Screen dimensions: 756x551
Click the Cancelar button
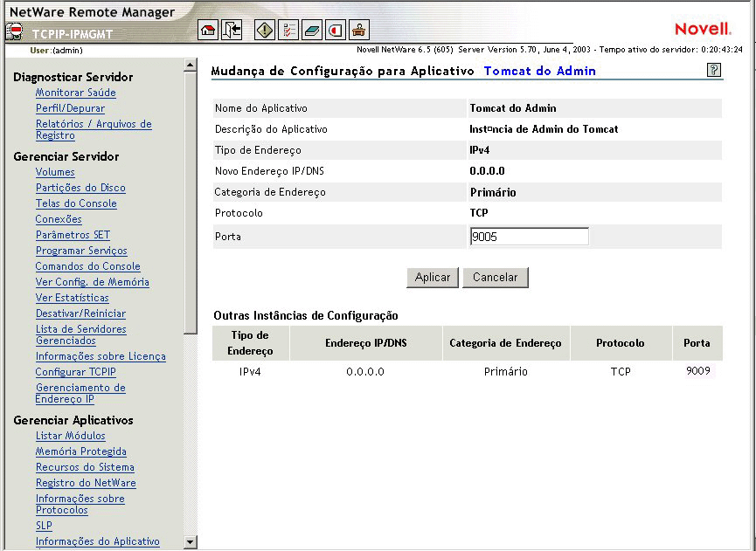click(x=496, y=278)
